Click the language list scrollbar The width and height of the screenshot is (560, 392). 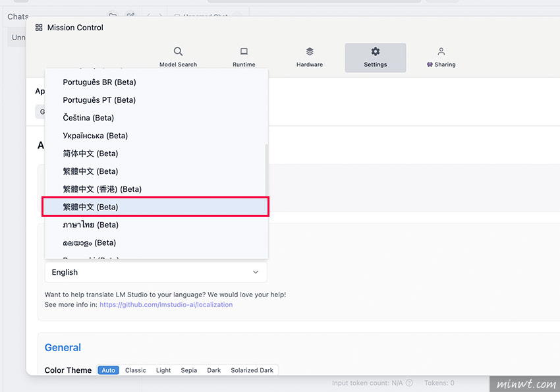[266, 171]
